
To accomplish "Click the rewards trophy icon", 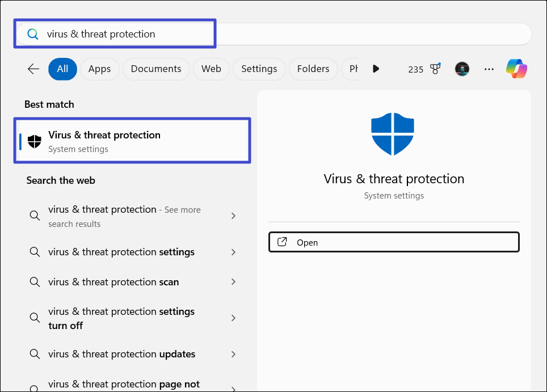I will [435, 69].
